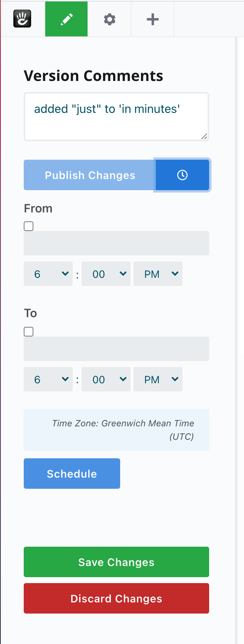Open the From AM/PM selector
The width and height of the screenshot is (244, 644).
tap(158, 274)
